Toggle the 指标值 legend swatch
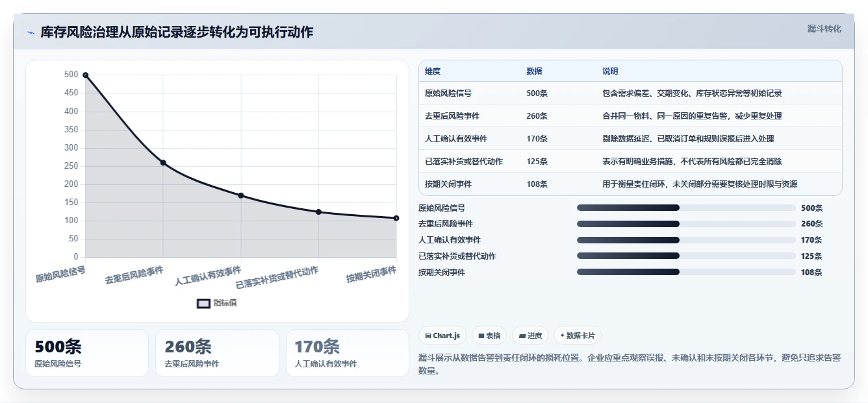This screenshot has height=403, width=868. [x=203, y=303]
